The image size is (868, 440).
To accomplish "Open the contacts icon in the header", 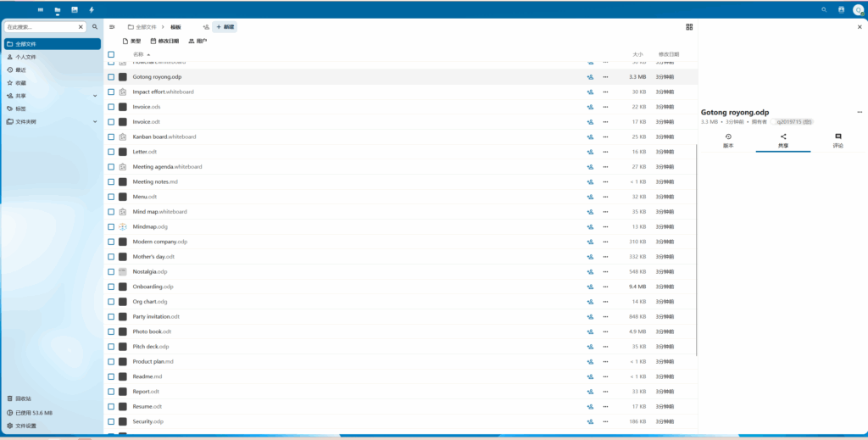I will coord(841,9).
